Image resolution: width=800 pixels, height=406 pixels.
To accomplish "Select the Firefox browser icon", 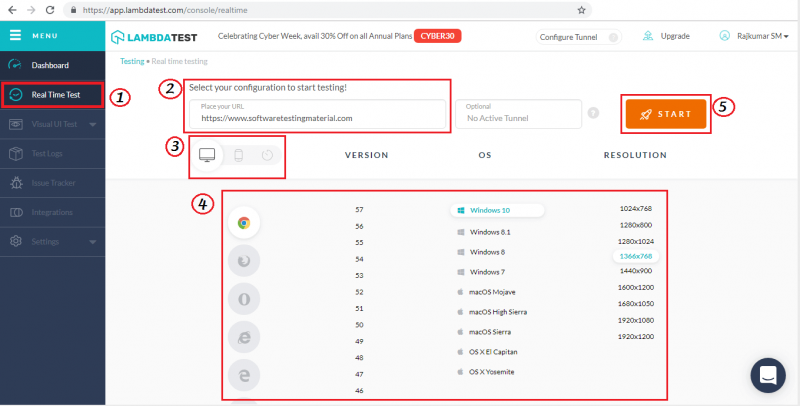I will (x=244, y=260).
